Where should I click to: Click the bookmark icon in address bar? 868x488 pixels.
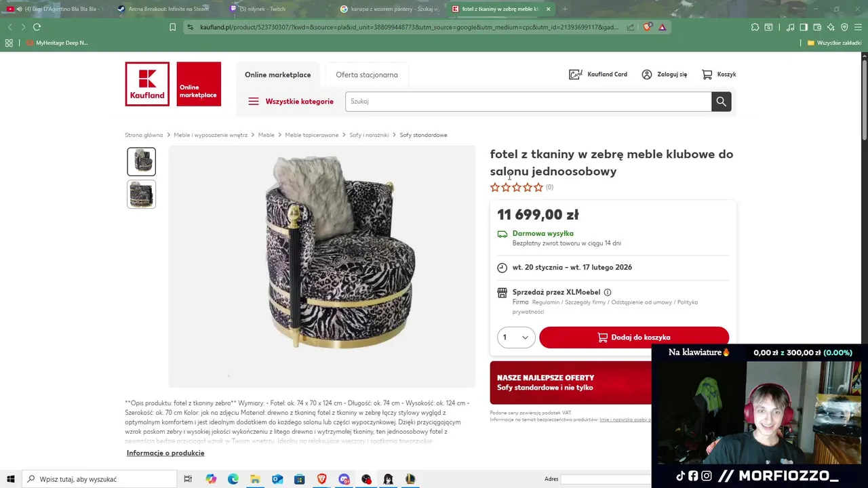coord(172,27)
